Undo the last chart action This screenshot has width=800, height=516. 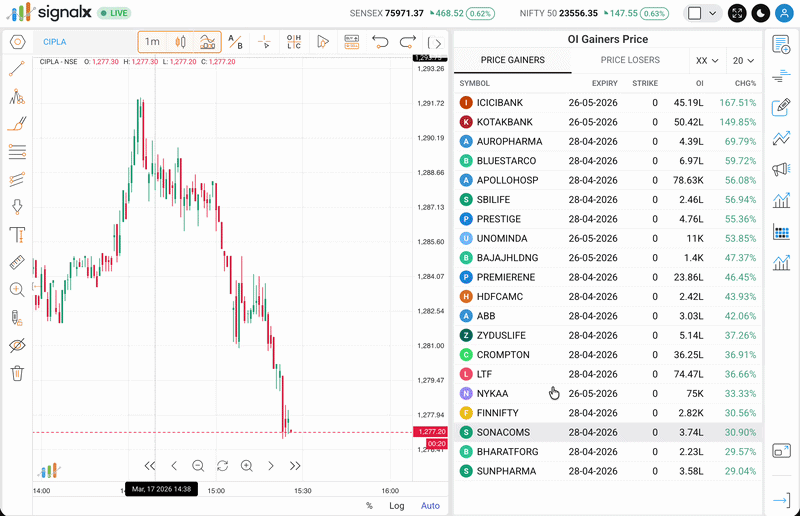(380, 42)
